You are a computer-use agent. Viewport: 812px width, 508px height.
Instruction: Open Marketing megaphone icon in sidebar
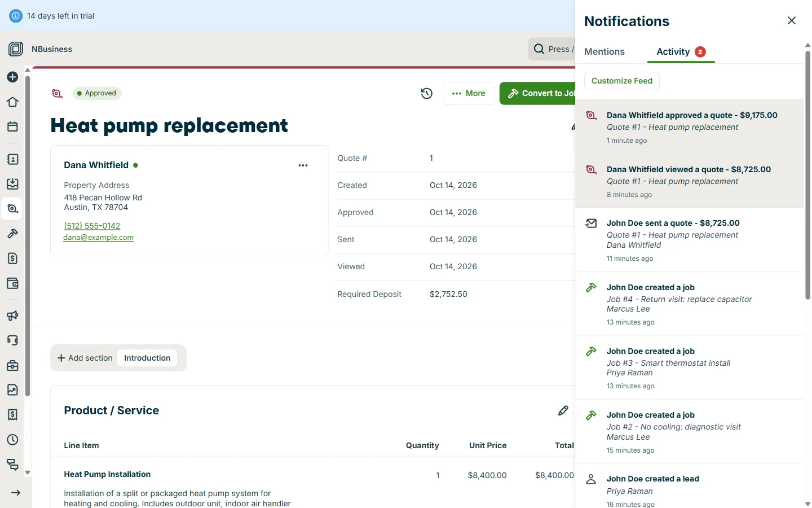pyautogui.click(x=12, y=316)
